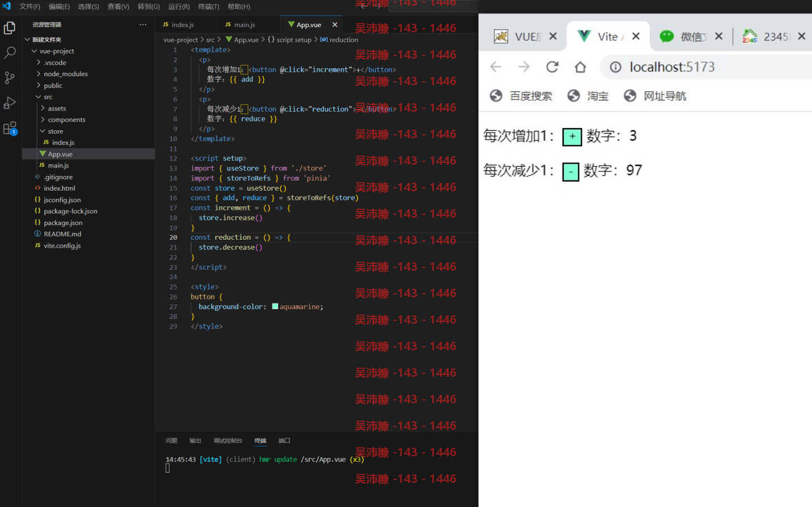Image resolution: width=812 pixels, height=507 pixels.
Task: Open package-lock.json file
Action: pos(89,211)
